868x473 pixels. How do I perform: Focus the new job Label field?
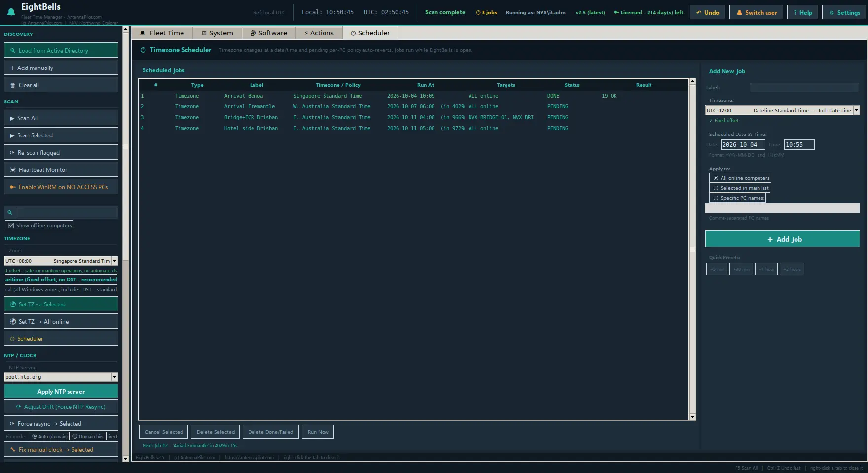(804, 87)
